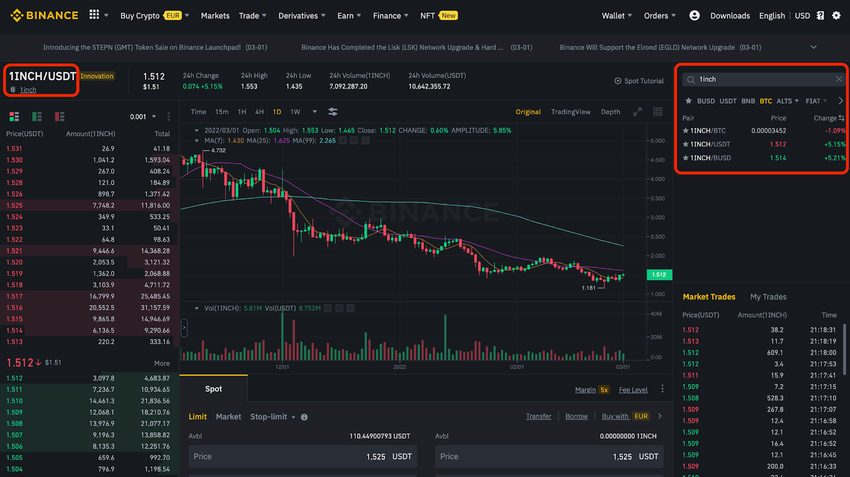This screenshot has height=477, width=850.
Task: Click the Transfer link
Action: pyautogui.click(x=538, y=416)
